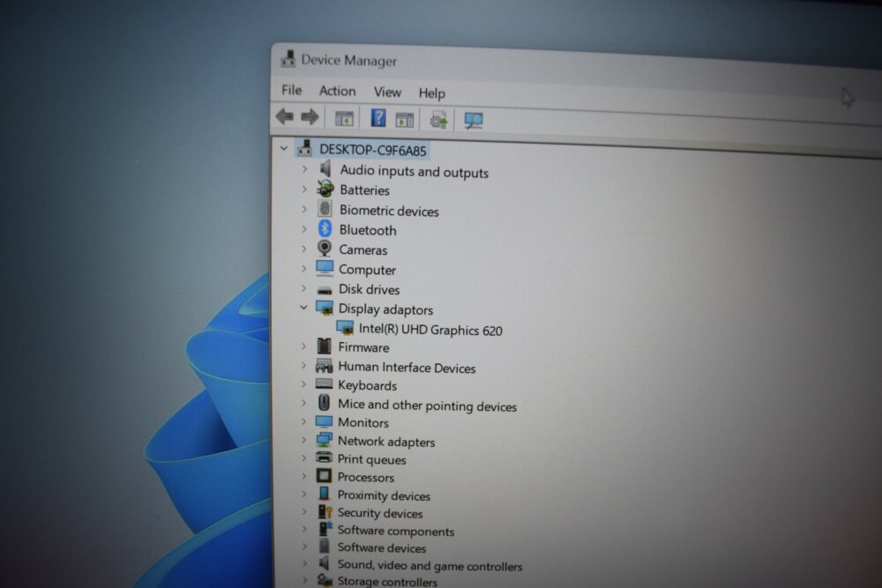Click the DESKTOP-C9F6A85 computer icon

tap(305, 148)
